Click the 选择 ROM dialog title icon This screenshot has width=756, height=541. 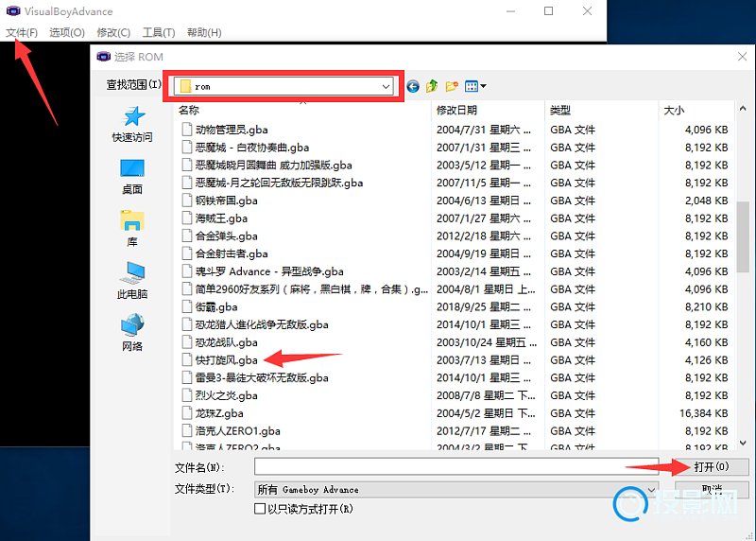(104, 57)
